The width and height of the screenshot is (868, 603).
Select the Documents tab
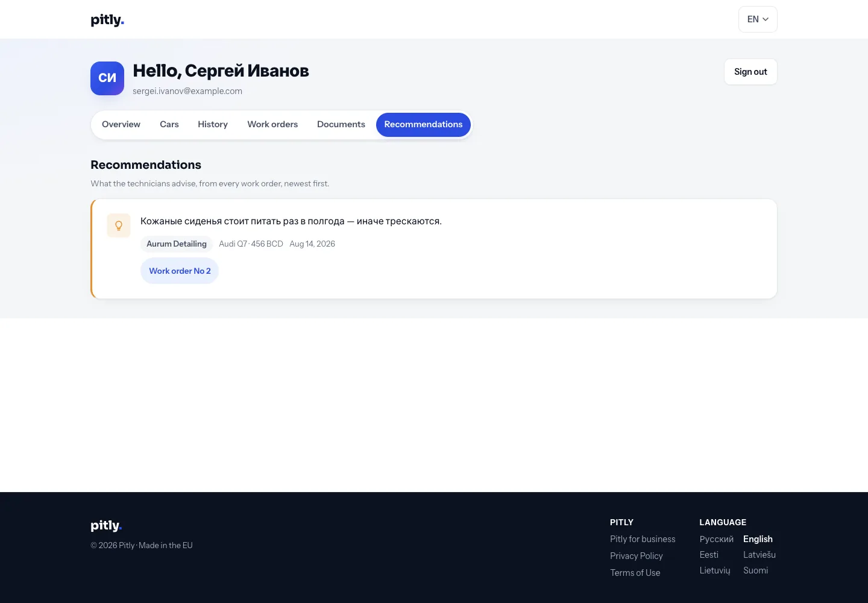[x=341, y=125]
